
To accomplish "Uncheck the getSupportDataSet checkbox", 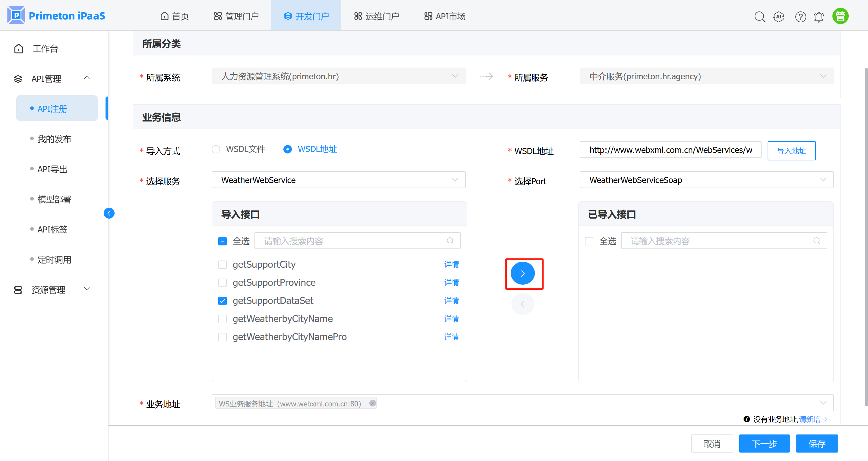I will 223,301.
